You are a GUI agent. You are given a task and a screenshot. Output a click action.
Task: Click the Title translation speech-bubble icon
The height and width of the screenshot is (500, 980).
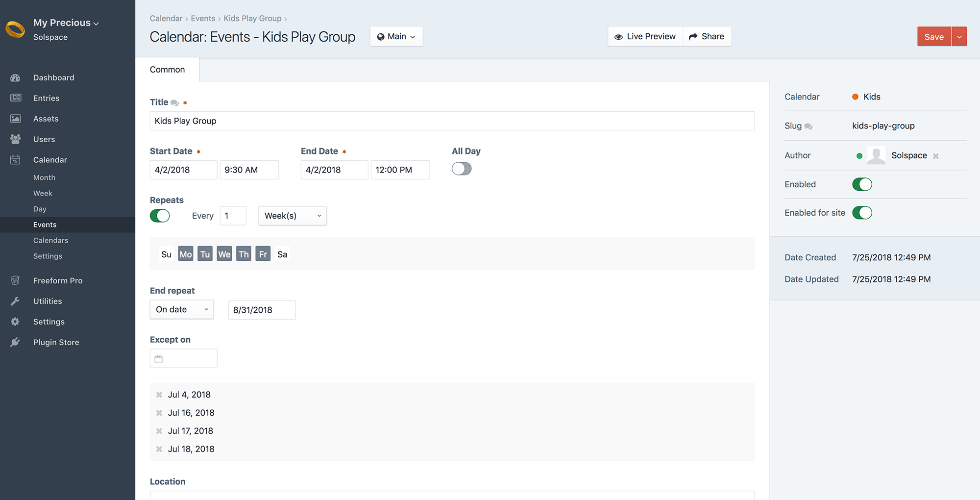click(x=174, y=103)
